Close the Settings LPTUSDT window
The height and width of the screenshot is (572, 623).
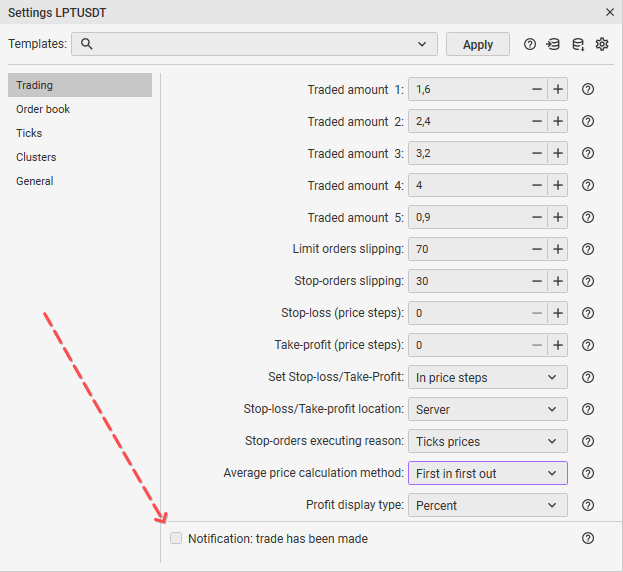pyautogui.click(x=610, y=12)
